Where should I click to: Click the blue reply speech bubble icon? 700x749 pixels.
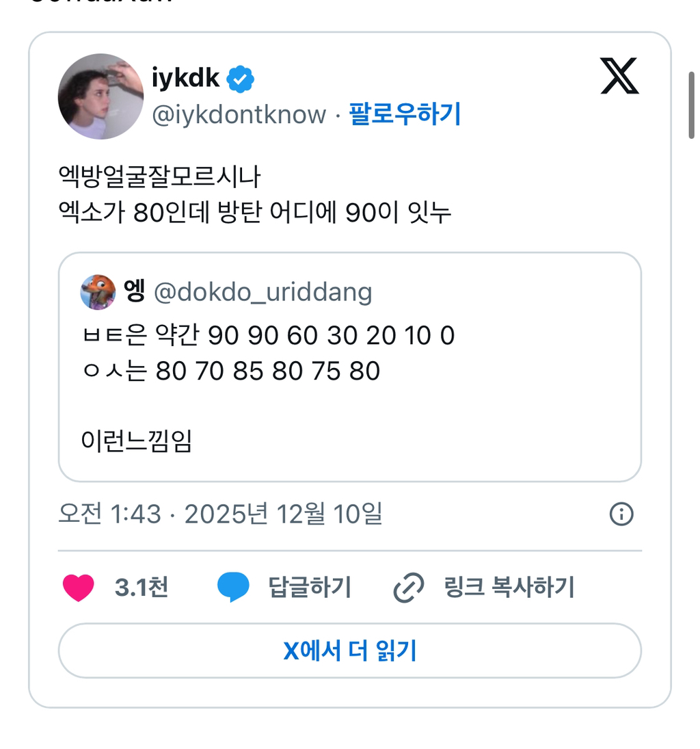(233, 588)
